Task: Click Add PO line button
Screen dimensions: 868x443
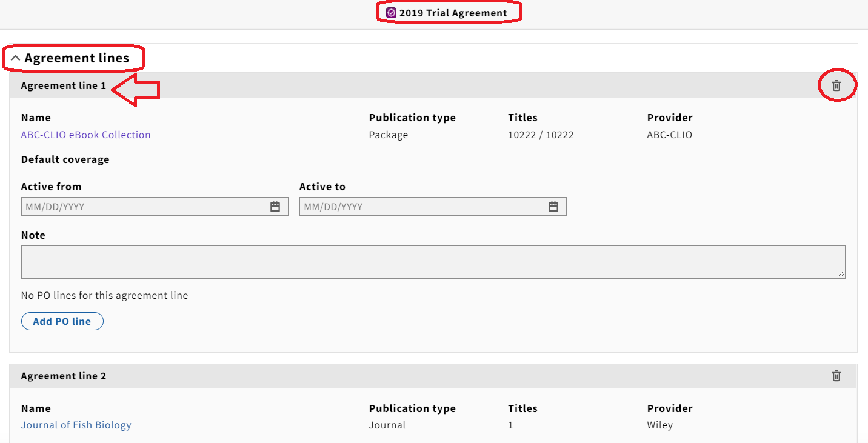Action: click(x=62, y=321)
